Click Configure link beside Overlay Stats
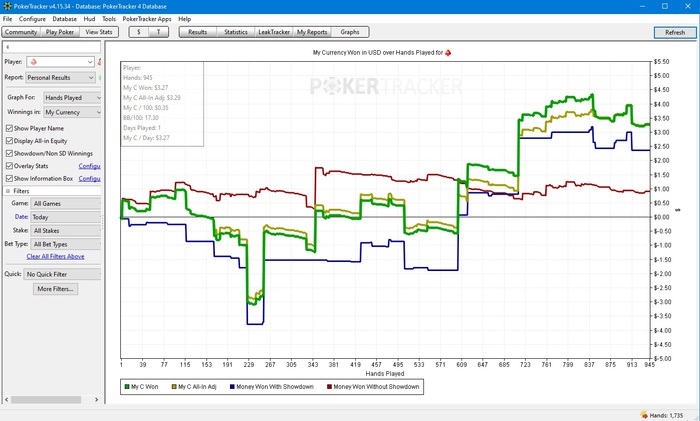Screen dimensions: 700x421 pyautogui.click(x=89, y=166)
